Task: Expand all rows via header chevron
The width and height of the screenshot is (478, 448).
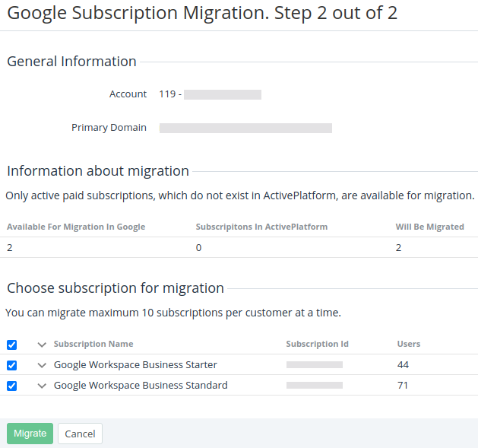Action: (x=42, y=345)
